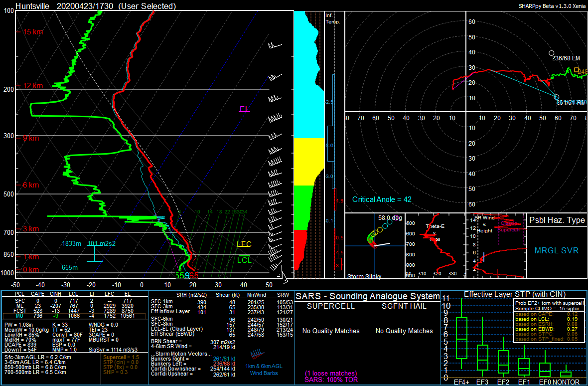Click the cyan effective inflow layer bracket
Screen dimensions: 588x386
(x=95, y=253)
